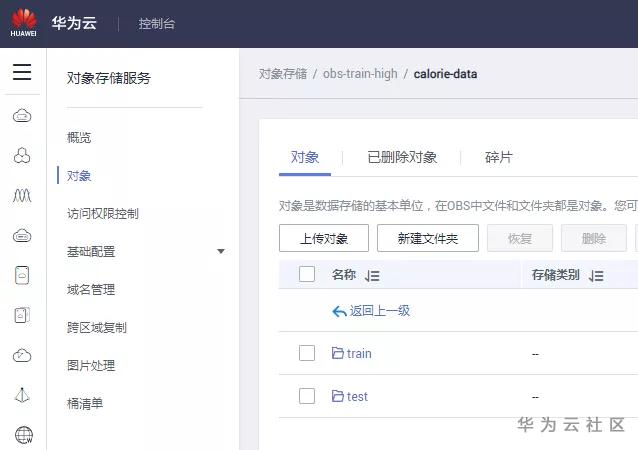
Task: Click the three-circles cluster sidebar icon
Action: [22, 155]
